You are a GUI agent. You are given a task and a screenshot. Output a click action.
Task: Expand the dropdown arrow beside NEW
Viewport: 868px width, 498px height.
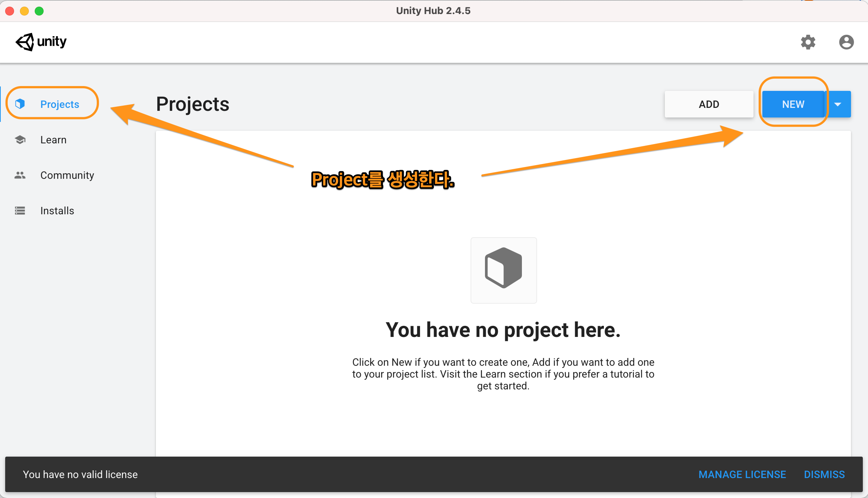pyautogui.click(x=838, y=104)
